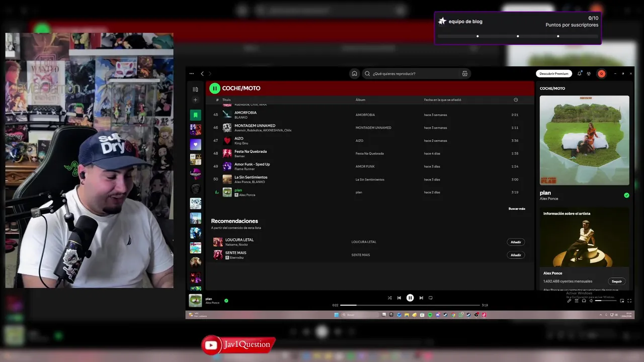The height and width of the screenshot is (362, 644).
Task: Open the Browse icon inside search bar
Action: click(x=465, y=73)
